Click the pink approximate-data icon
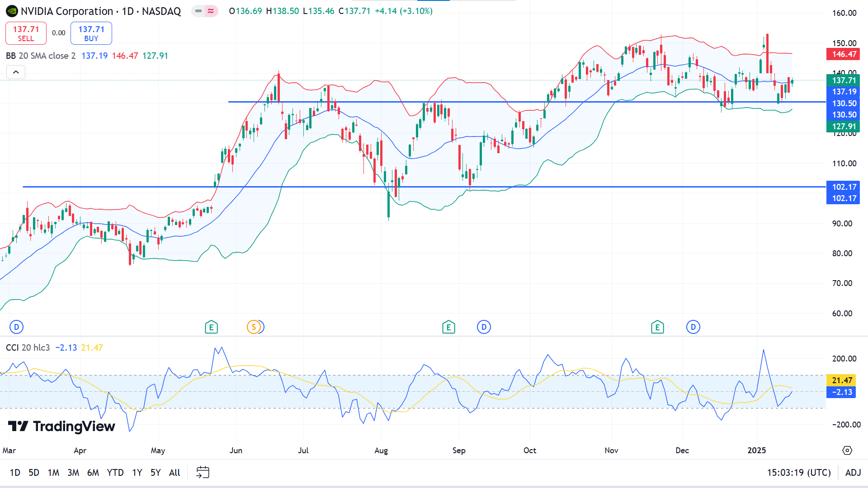The width and height of the screenshot is (868, 488). click(x=211, y=11)
